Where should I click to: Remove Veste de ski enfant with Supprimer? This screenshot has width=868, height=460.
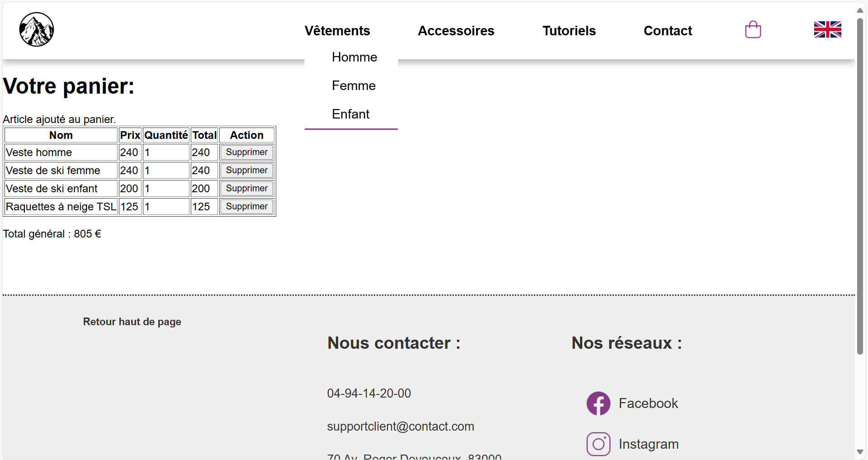[247, 189]
